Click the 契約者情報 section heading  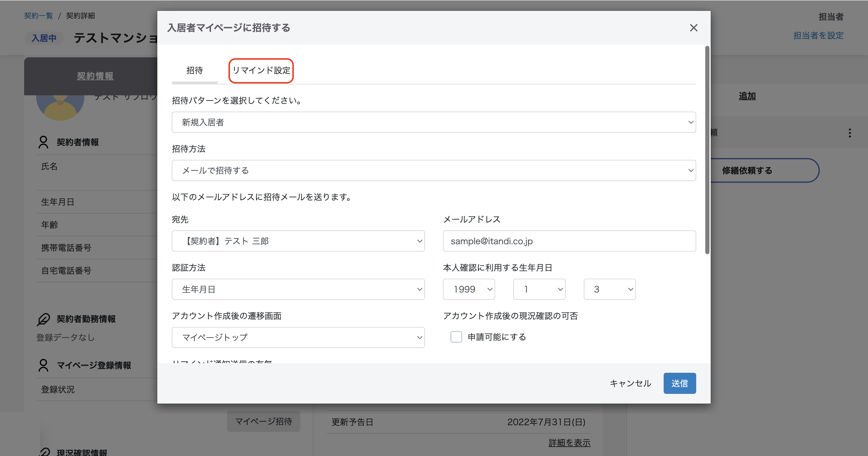click(78, 142)
